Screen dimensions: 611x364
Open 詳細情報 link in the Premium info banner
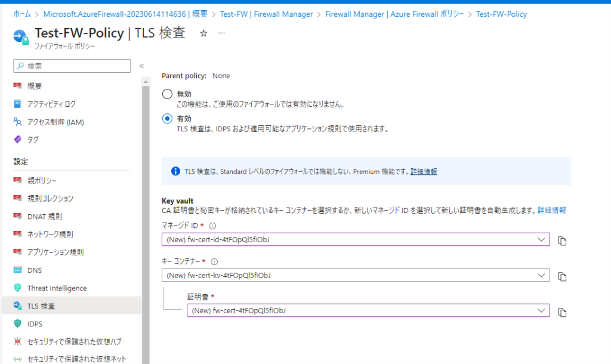tap(424, 171)
